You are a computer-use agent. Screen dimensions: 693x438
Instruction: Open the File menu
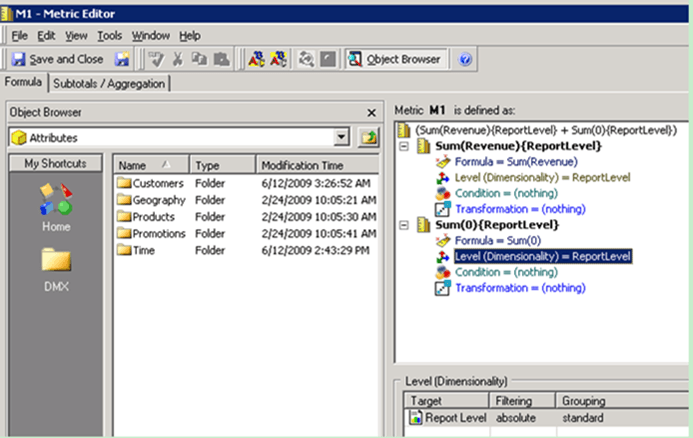pyautogui.click(x=19, y=36)
